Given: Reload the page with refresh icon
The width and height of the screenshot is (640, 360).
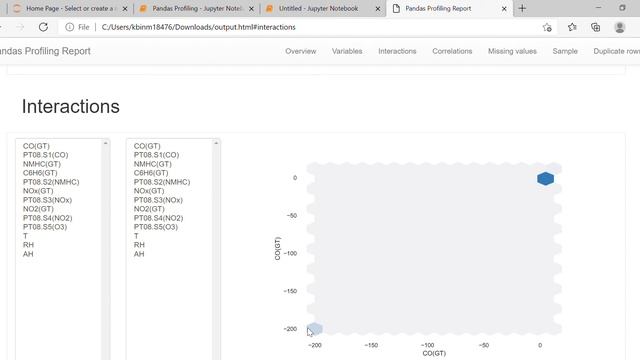Looking at the screenshot, I should click(x=43, y=27).
